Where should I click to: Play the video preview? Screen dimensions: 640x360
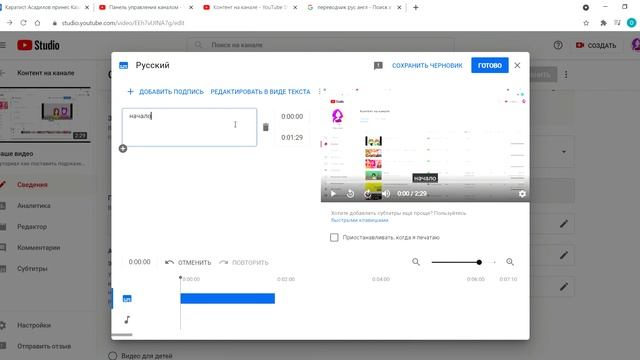[333, 194]
